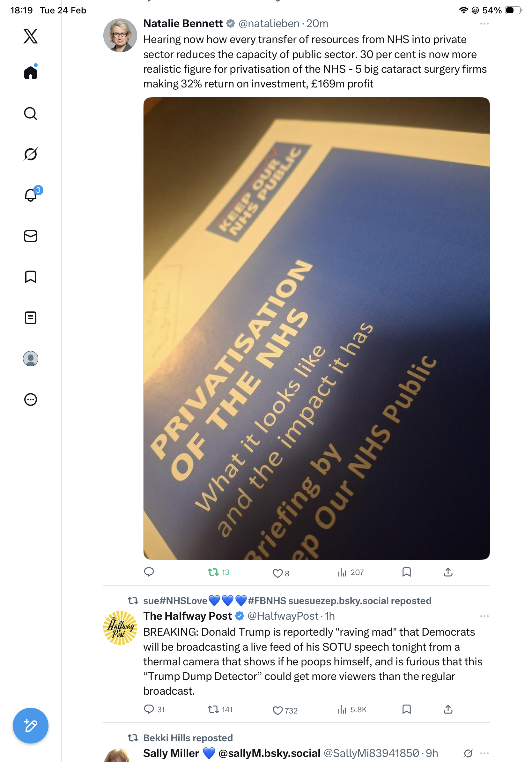Go to the Home feed icon

click(x=31, y=72)
